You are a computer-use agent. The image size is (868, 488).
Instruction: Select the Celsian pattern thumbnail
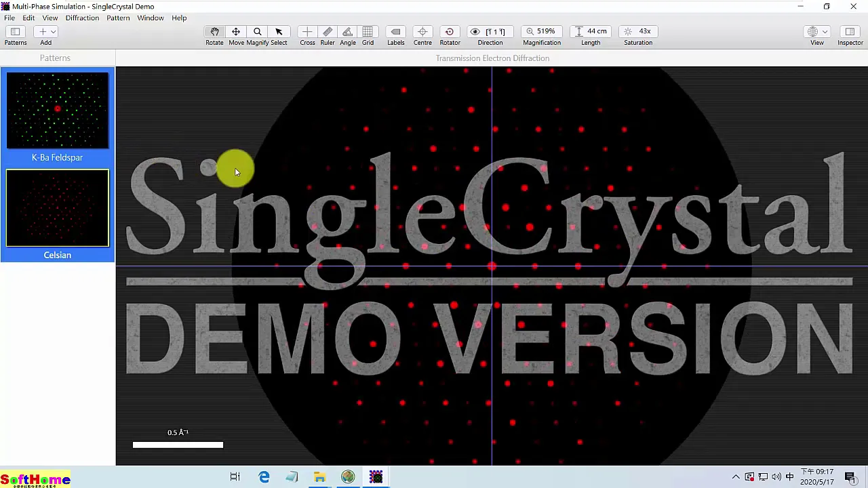pos(58,208)
